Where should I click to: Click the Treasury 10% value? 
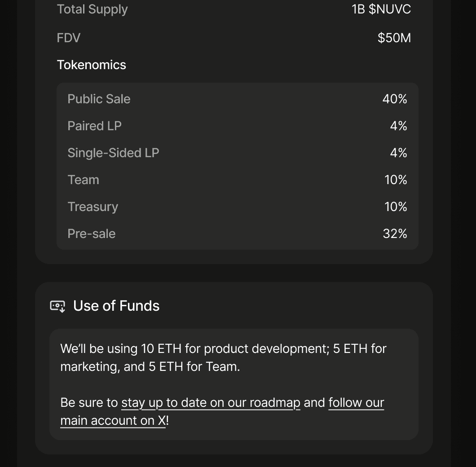coord(396,207)
